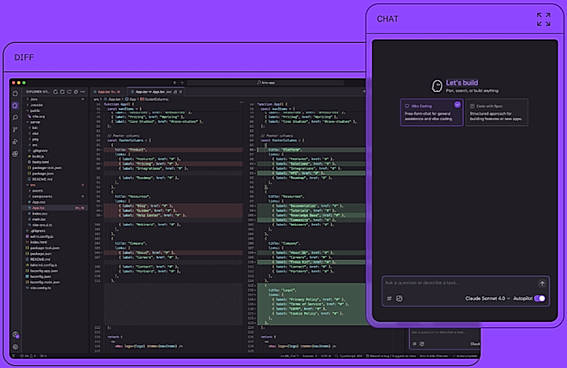Select the Vibe Coding mode card
This screenshot has width=567, height=368.
click(431, 112)
